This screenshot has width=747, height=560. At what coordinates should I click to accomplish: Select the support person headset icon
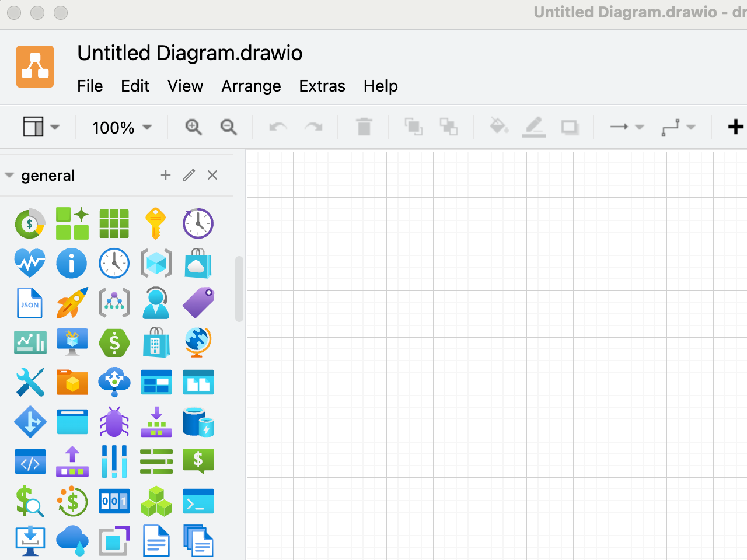(156, 303)
